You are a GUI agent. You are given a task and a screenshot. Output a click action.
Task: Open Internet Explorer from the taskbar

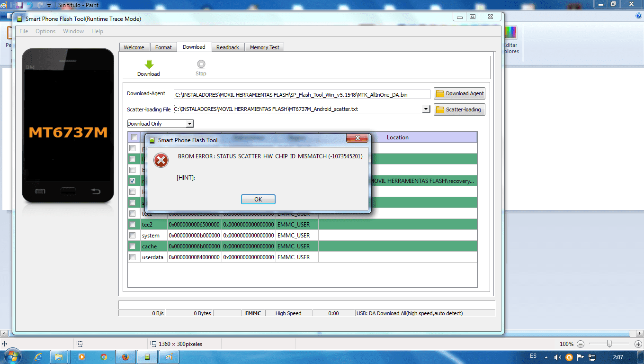(38, 356)
